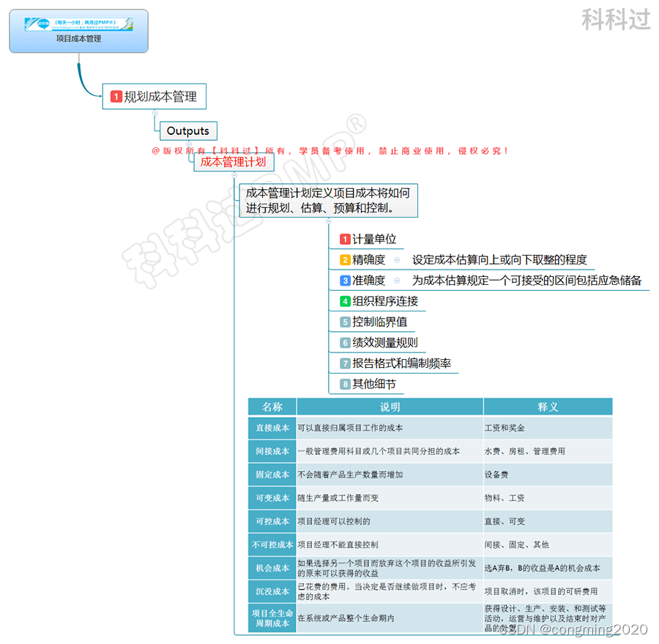Click the "5" badge beside 控制临界值
This screenshot has width=659, height=644.
[344, 322]
